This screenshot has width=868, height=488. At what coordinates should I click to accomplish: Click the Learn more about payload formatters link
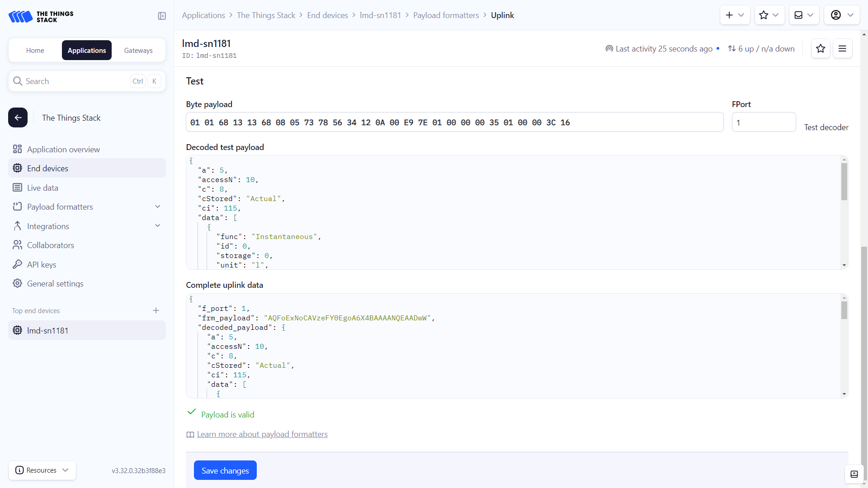pos(262,434)
